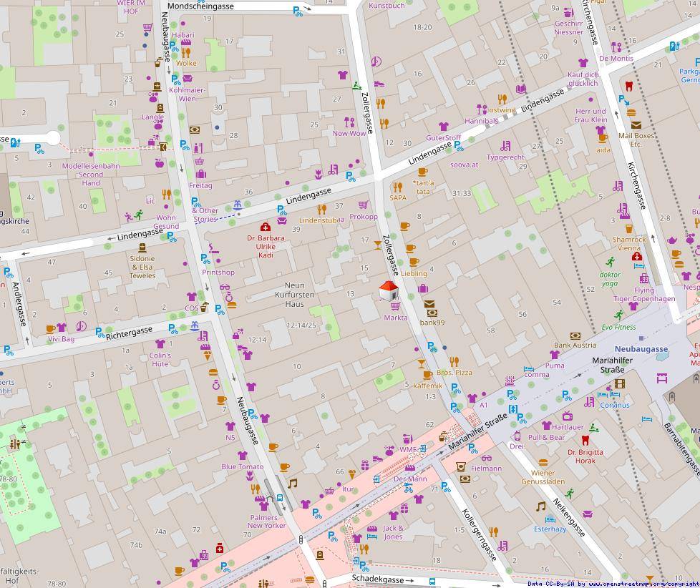Select the Dr. Barbara Ulrike Kadi doctor icon
Image resolution: width=700 pixels, height=588 pixels.
pyautogui.click(x=265, y=227)
